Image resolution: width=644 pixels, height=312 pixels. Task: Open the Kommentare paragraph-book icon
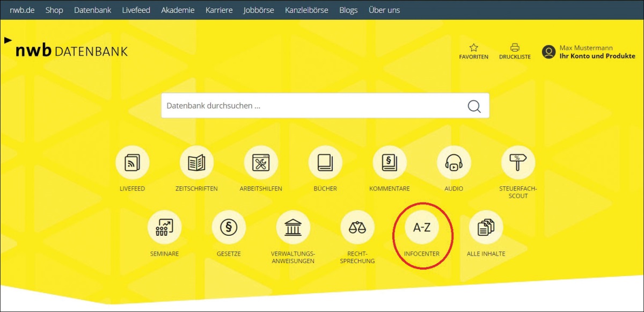(390, 163)
